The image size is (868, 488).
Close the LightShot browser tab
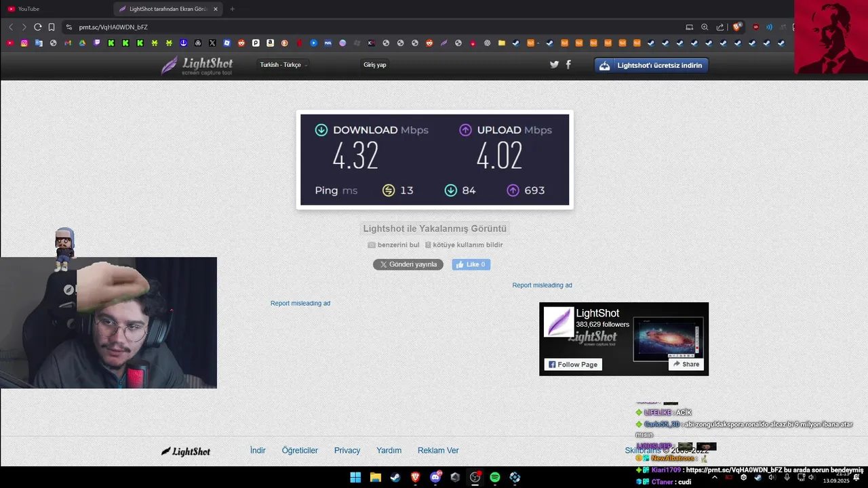(x=216, y=9)
